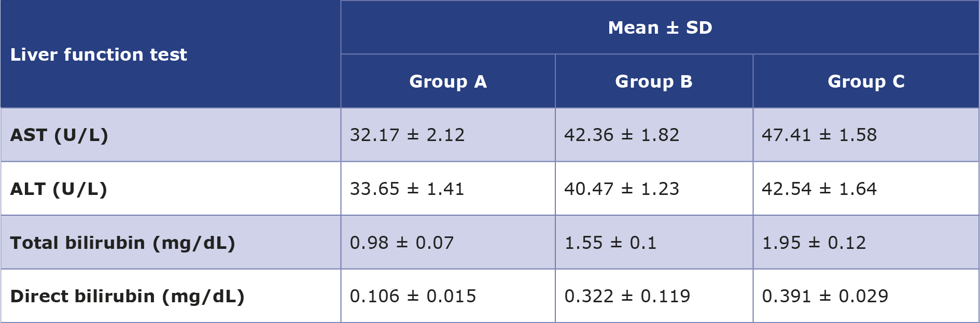
Task: Click total bilirubin value 1.95 ± 0.12
Action: (x=814, y=243)
